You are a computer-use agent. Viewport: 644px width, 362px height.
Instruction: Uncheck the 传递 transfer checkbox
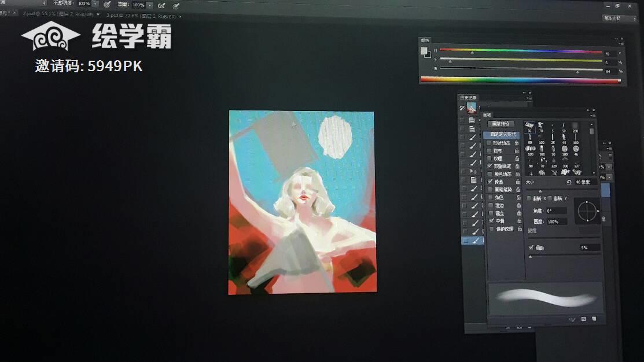coord(490,182)
